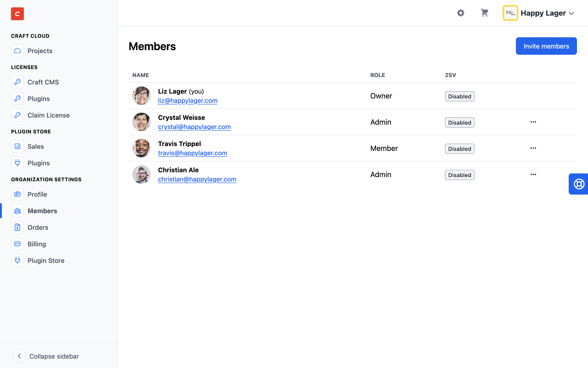Open the support lifebuoy widget
Screen dimensions: 588x368
point(579,184)
